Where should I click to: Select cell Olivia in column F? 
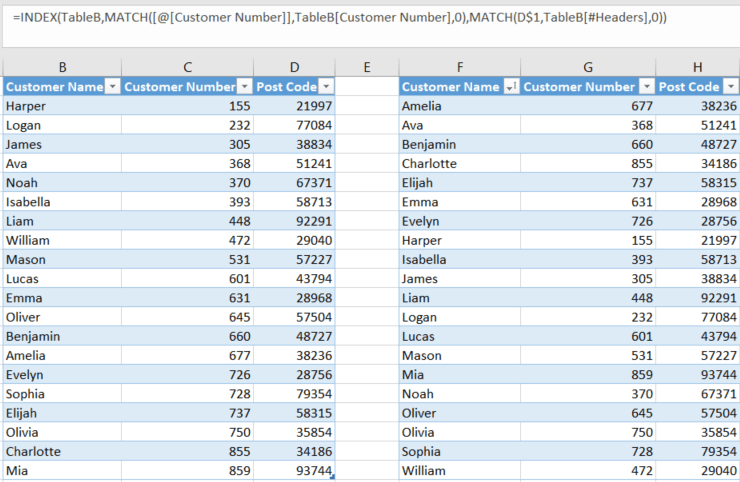coord(460,432)
